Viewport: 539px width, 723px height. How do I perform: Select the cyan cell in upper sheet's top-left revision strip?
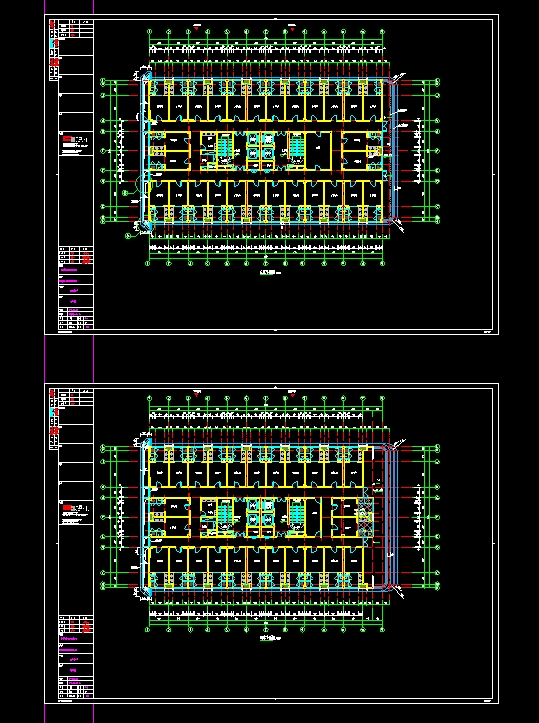[x=52, y=44]
